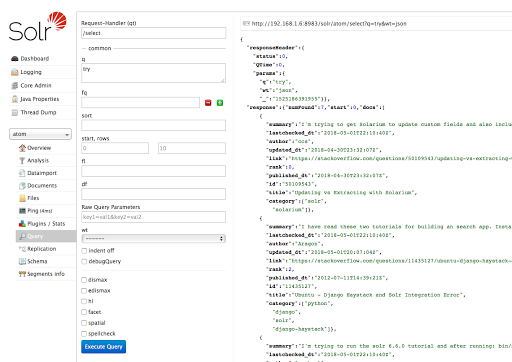Click the Files folder icon
Viewport: 512px width, 362px height.
click(x=22, y=198)
